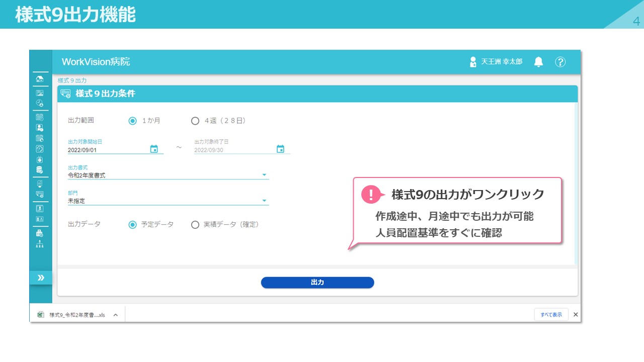Click the blue 出力 button
The height and width of the screenshot is (362, 644).
click(x=317, y=283)
